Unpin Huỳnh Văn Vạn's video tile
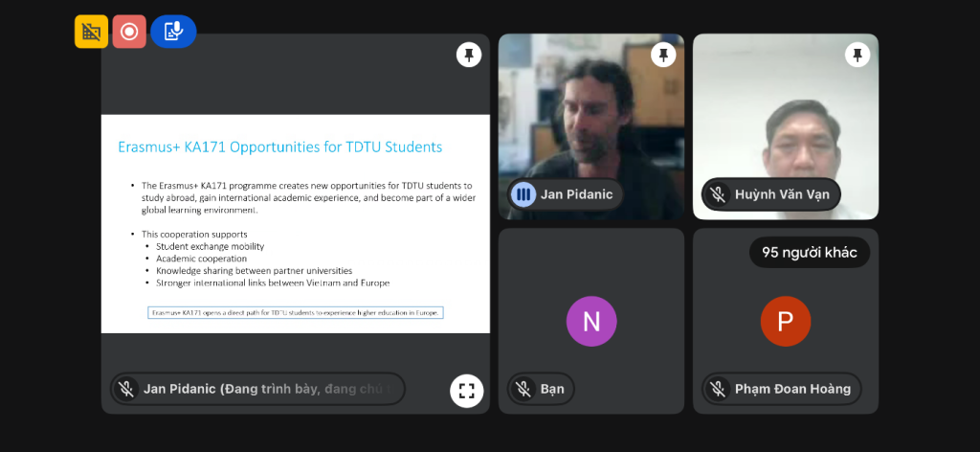 click(x=857, y=55)
